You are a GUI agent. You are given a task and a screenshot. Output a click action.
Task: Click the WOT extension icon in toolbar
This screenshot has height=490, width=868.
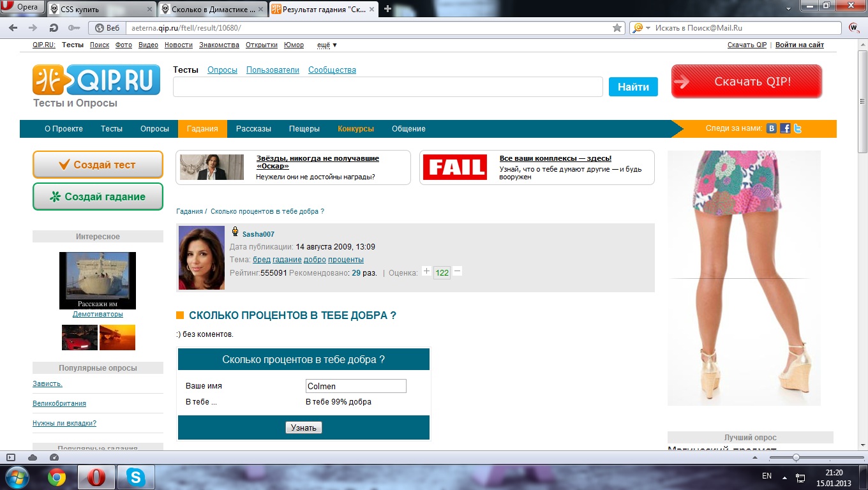(854, 28)
